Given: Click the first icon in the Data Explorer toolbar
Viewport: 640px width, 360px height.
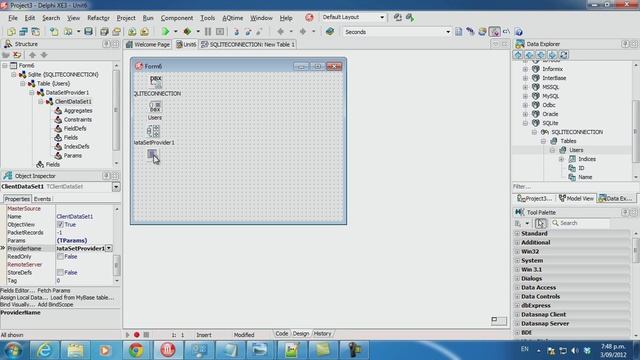Looking at the screenshot, I should point(518,55).
